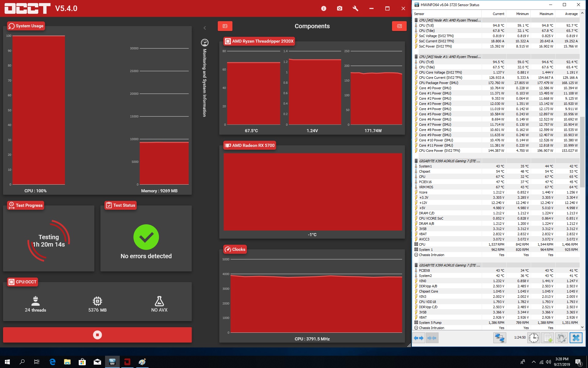
Task: Click HWiNFO collapse columns arrows button
Action: coord(432,338)
